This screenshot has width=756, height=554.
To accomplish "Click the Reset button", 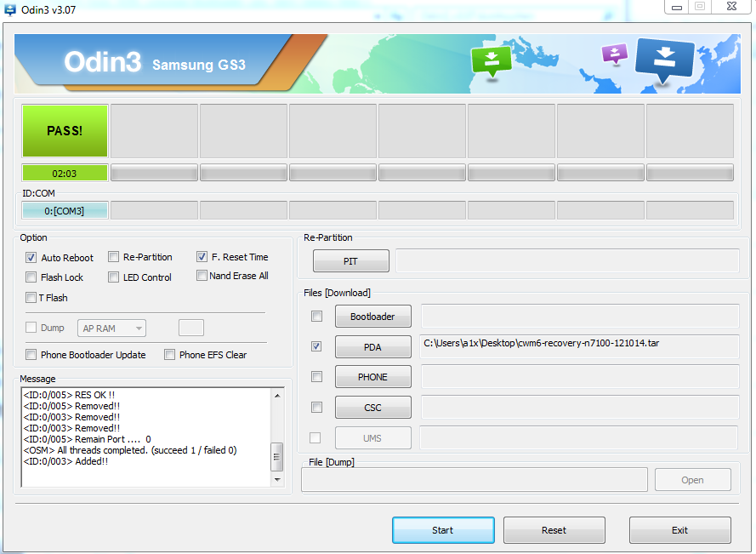I will (554, 530).
